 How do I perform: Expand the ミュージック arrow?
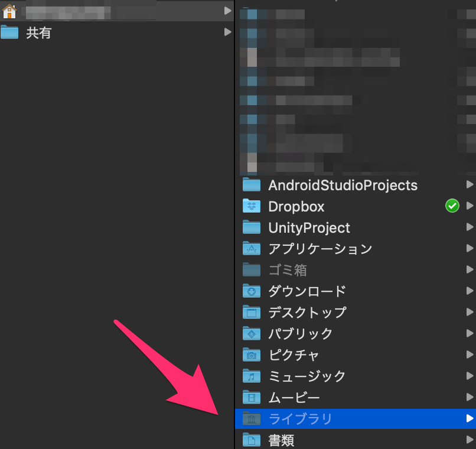coord(470,376)
